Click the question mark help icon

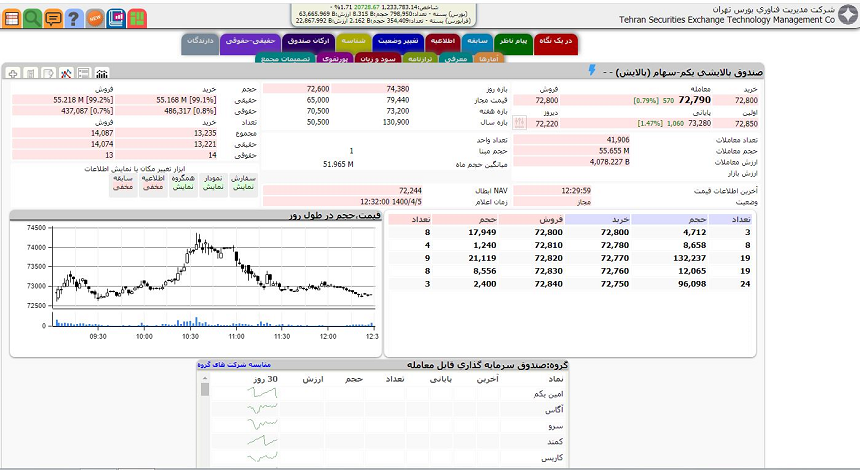pos(73,18)
